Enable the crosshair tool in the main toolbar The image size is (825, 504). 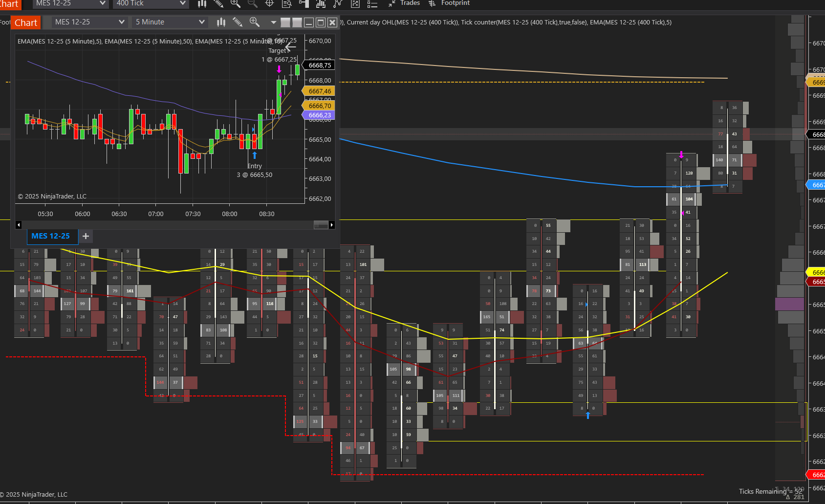coord(269,3)
